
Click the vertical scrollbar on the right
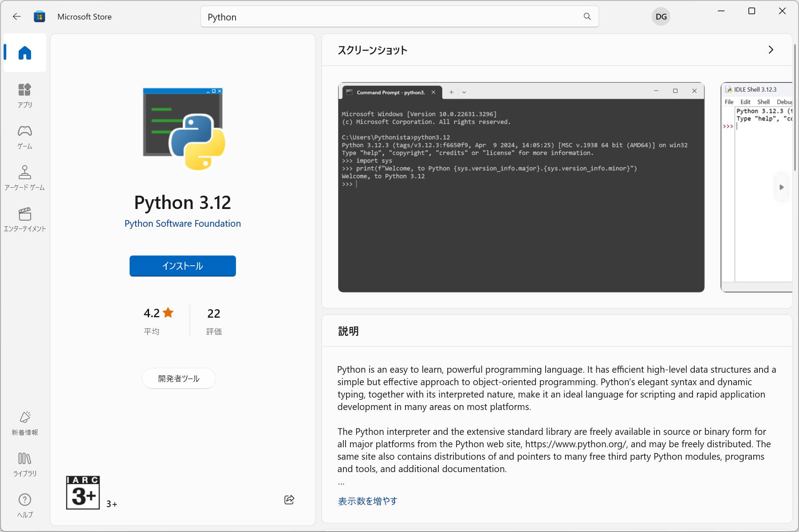point(795,106)
